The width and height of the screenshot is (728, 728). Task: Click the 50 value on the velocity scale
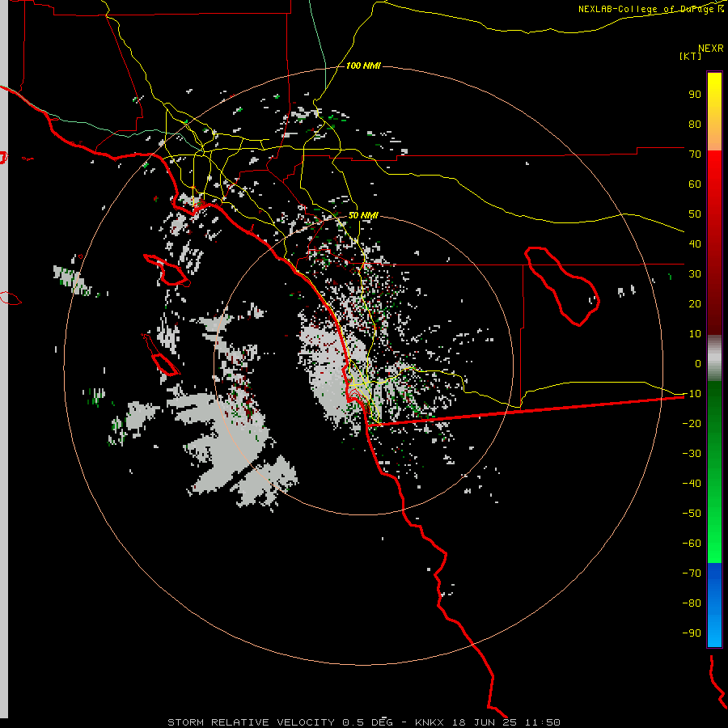695,214
